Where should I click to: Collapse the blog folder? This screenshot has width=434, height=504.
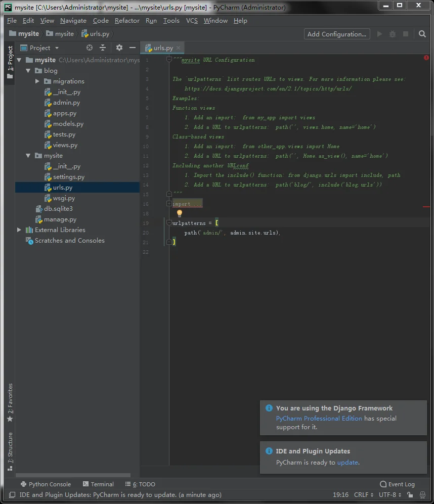28,71
